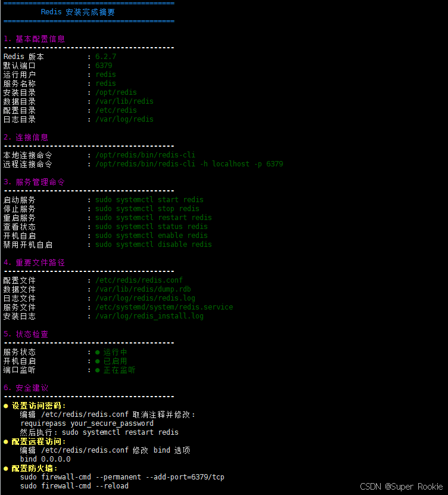Screen dimensions: 448x495
Task: Click the green status dot beside 正在监听
Action: pyautogui.click(x=98, y=370)
